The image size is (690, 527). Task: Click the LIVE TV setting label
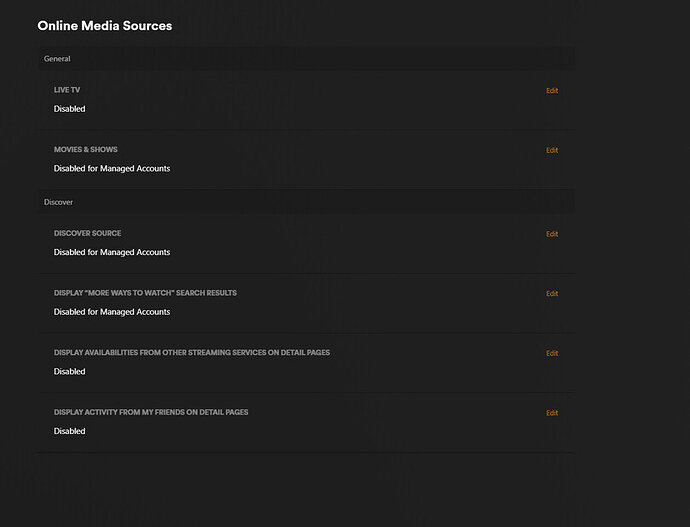pos(67,90)
